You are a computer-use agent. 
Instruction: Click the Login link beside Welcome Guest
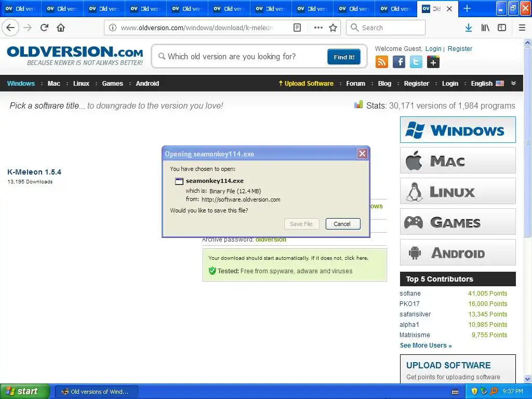click(433, 49)
